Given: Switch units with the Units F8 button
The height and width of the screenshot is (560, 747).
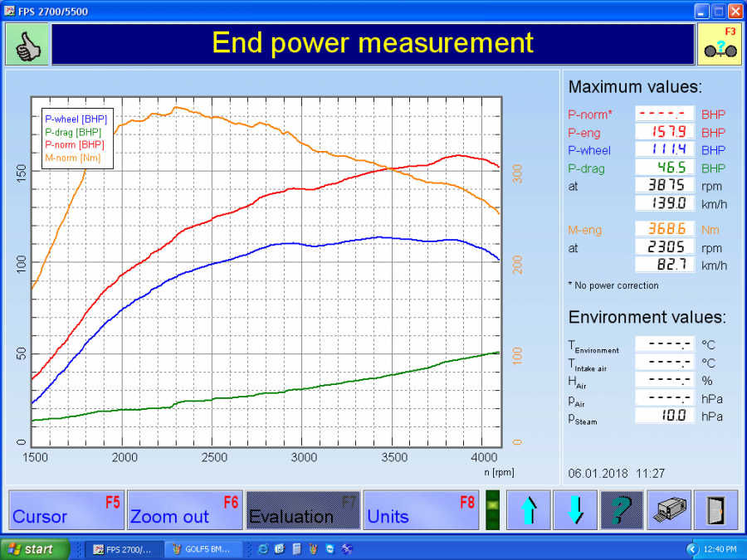Looking at the screenshot, I should (x=420, y=509).
